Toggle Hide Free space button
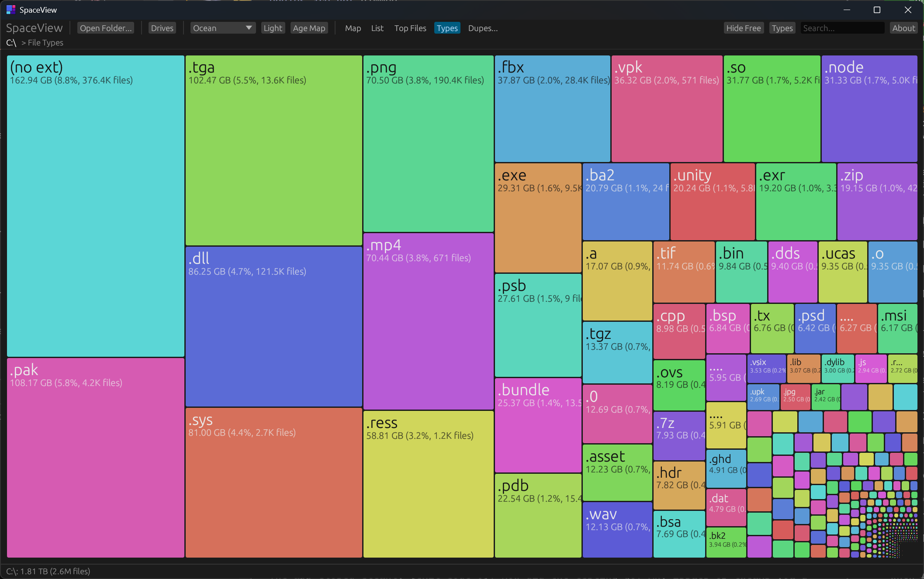924x579 pixels. point(743,28)
